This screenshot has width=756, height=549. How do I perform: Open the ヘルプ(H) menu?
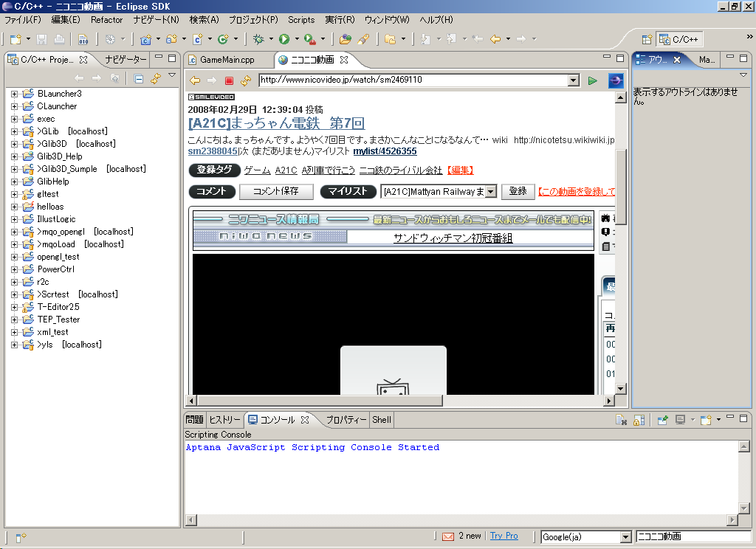coord(436,20)
